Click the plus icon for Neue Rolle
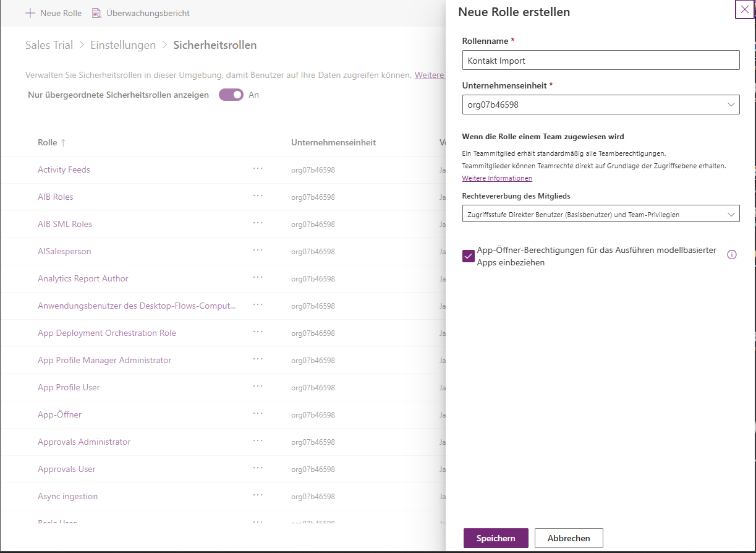Screen dimensions: 756x553 [30, 13]
